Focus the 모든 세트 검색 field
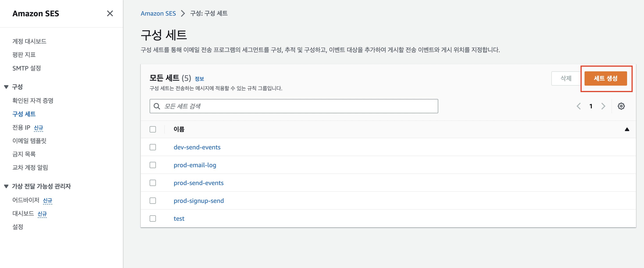This screenshot has height=268, width=644. [298, 106]
